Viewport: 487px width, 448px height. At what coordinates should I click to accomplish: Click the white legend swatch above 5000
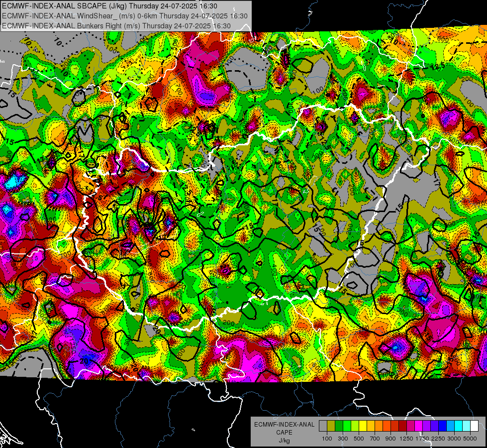tap(474, 426)
